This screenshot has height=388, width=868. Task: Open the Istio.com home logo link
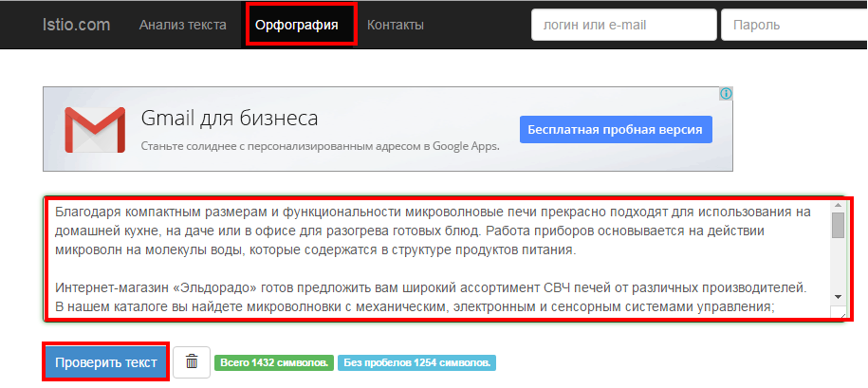[77, 25]
